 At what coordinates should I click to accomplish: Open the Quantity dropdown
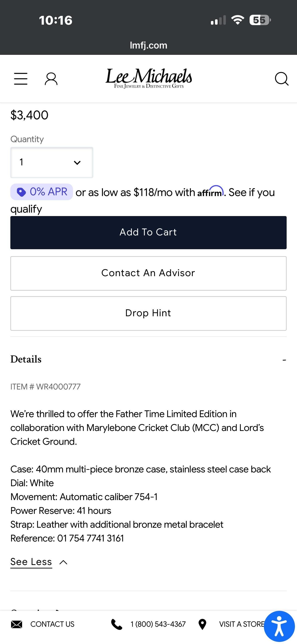[x=52, y=162]
